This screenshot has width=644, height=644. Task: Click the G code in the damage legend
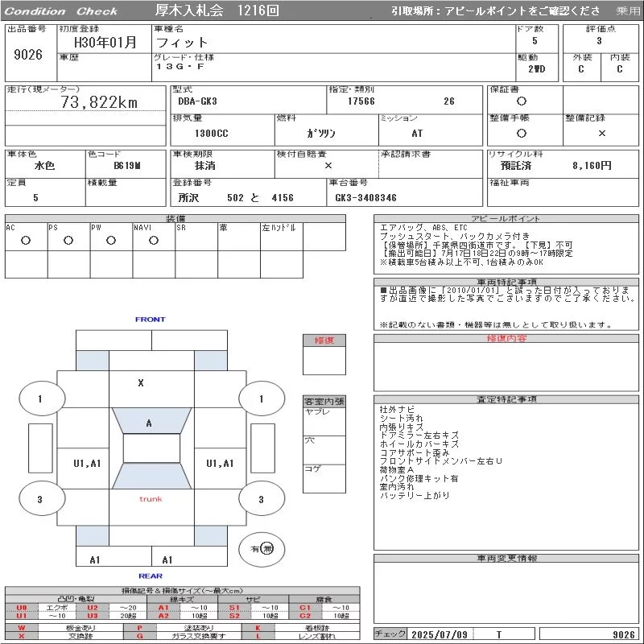tap(139, 636)
